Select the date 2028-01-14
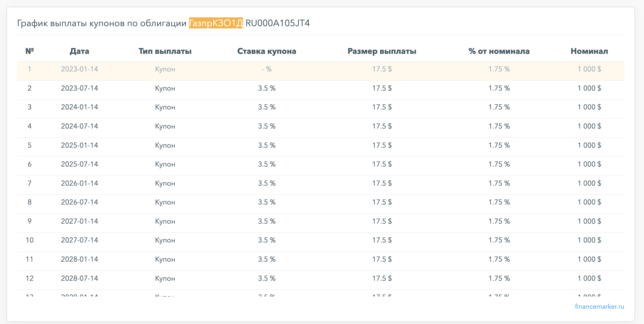 point(79,259)
